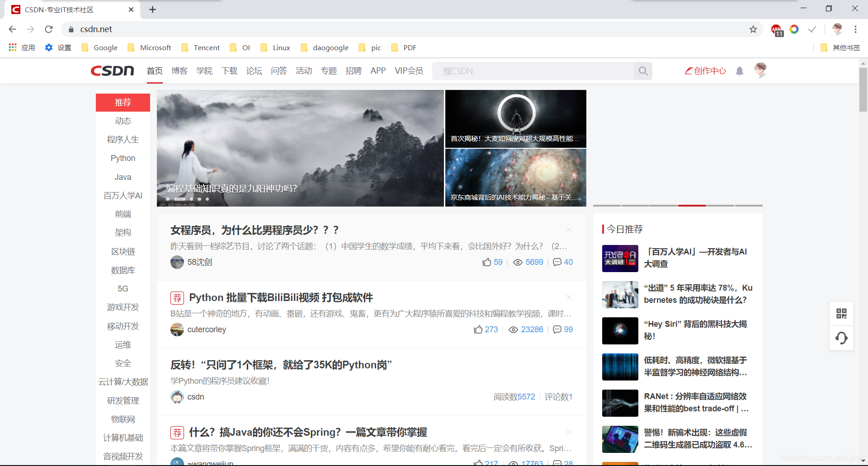The height and width of the screenshot is (466, 868).
Task: Select 推荐 category in sidebar
Action: coord(123,103)
